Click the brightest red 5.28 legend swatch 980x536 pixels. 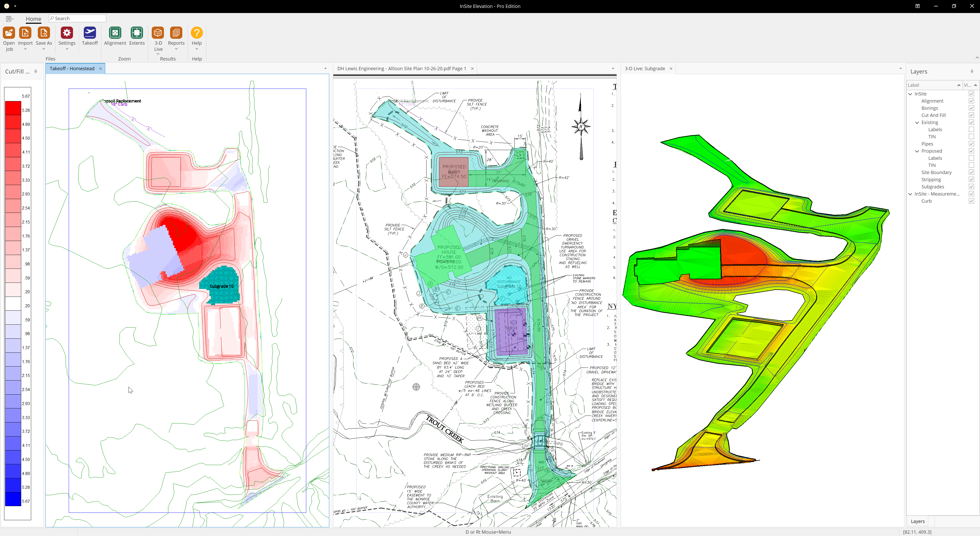pos(13,108)
